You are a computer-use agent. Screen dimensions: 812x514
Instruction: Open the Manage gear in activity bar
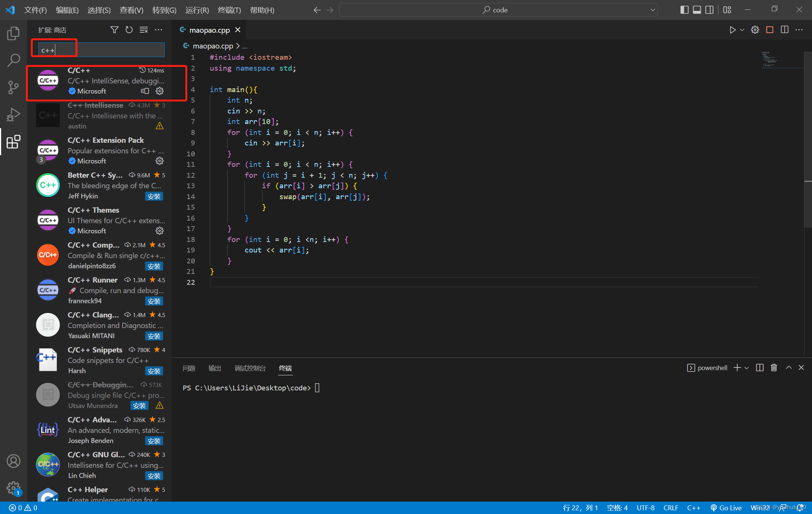[x=14, y=488]
